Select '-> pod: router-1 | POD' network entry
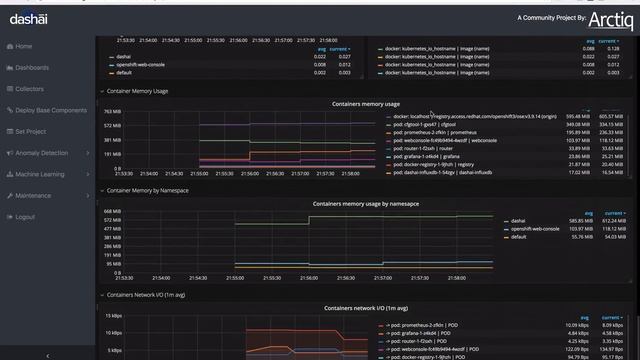 pyautogui.click(x=416, y=341)
